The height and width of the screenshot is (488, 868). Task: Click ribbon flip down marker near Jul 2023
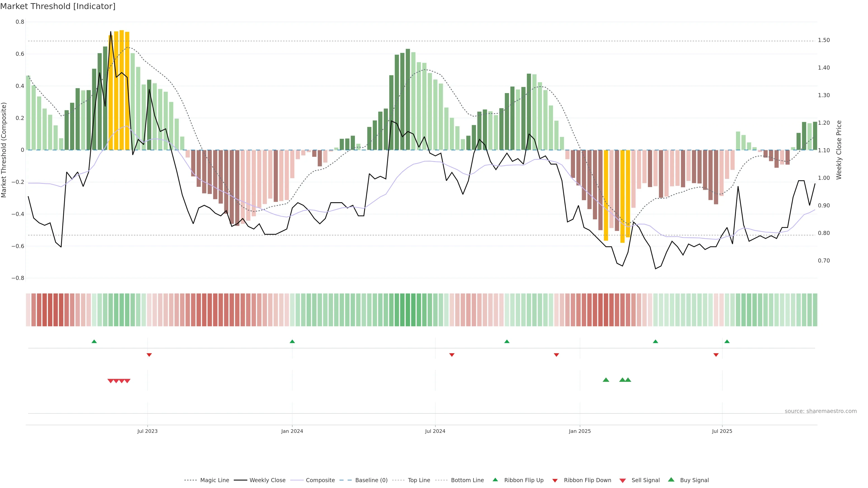click(x=149, y=355)
